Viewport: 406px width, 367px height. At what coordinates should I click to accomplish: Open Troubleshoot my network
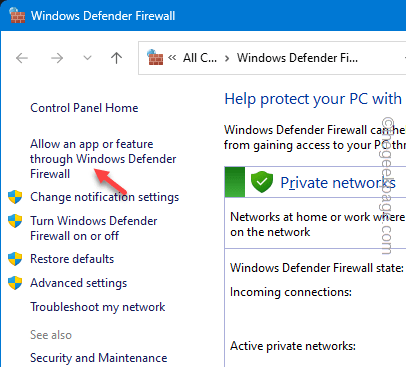(x=98, y=307)
